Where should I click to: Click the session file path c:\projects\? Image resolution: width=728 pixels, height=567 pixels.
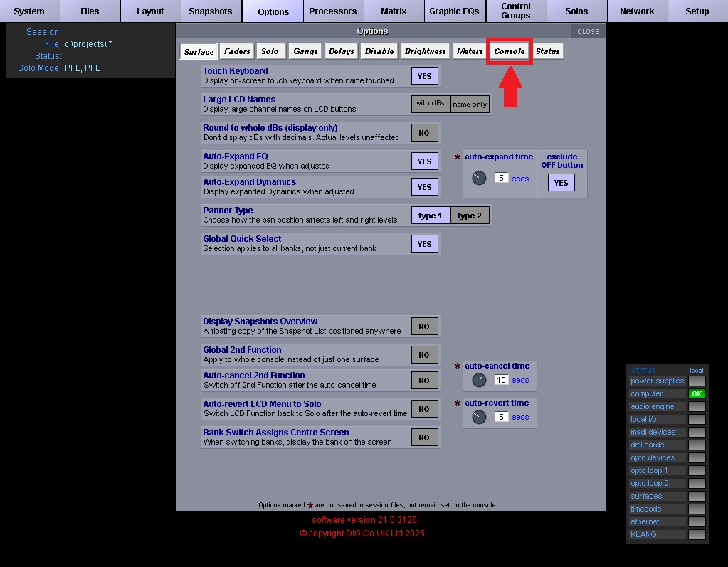(x=89, y=44)
